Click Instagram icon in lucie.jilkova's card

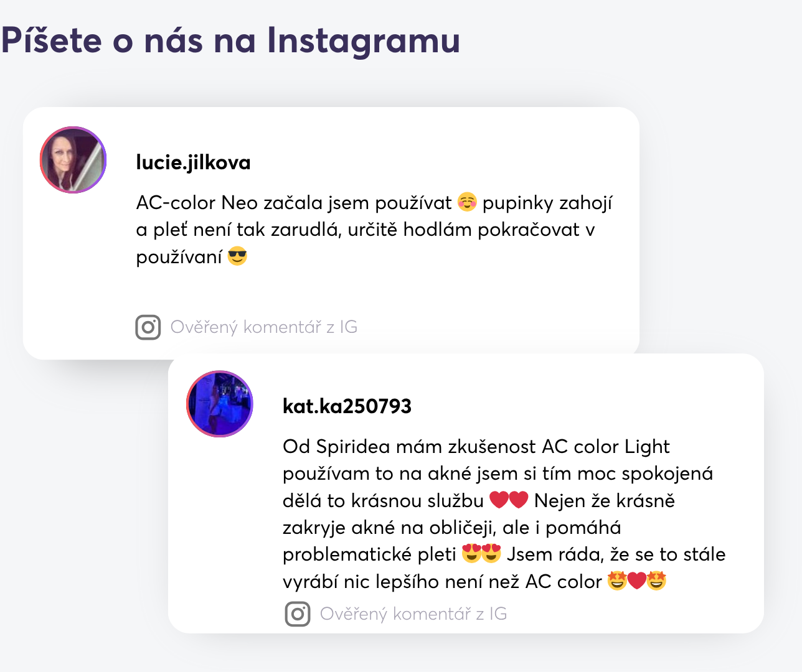148,327
